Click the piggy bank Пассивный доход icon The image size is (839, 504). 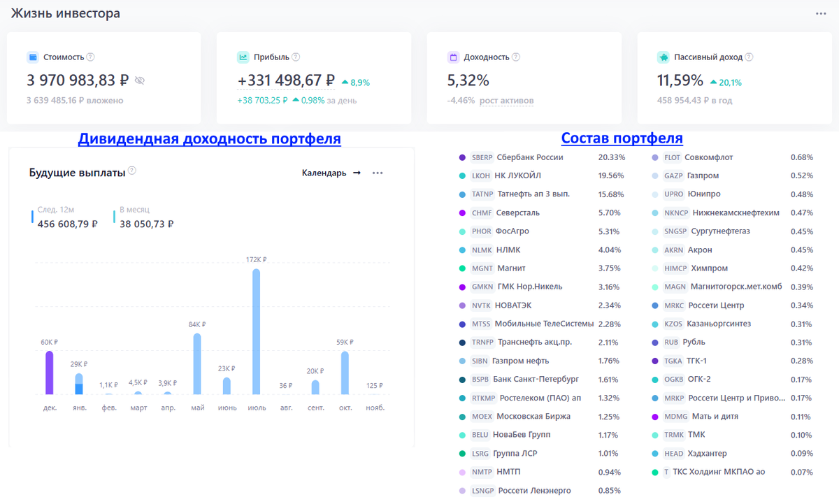click(663, 57)
